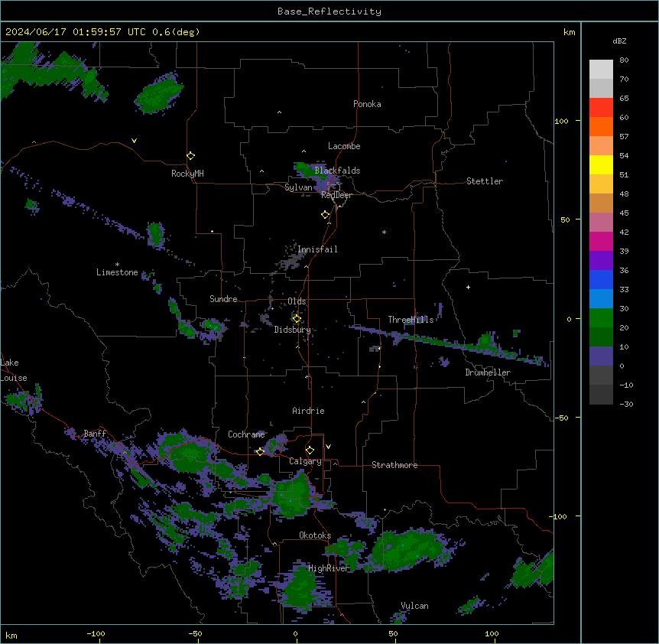Click the asterisk marker above Limestone label
659x644 pixels.
coord(117,265)
